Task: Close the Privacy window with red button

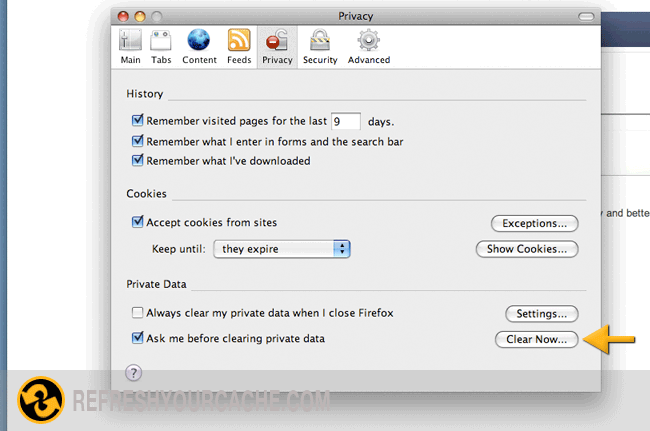Action: pyautogui.click(x=123, y=17)
